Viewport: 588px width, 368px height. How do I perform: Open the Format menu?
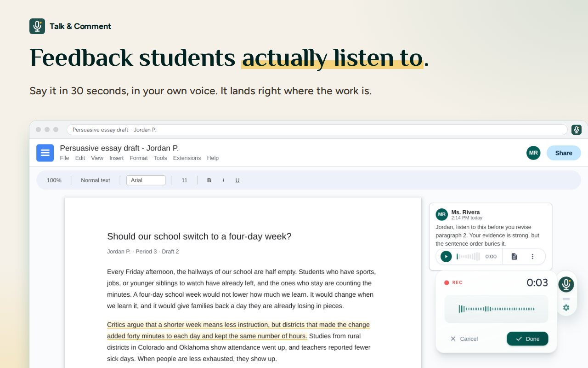139,158
